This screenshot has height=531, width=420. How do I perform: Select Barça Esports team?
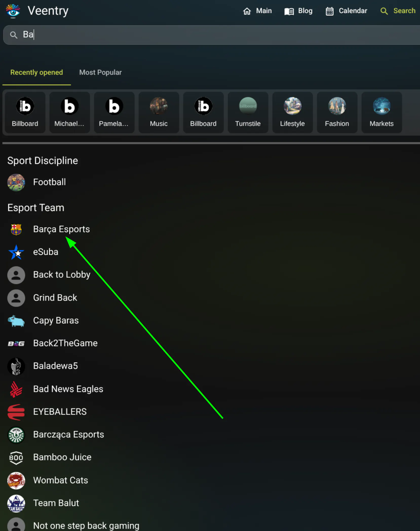point(62,229)
